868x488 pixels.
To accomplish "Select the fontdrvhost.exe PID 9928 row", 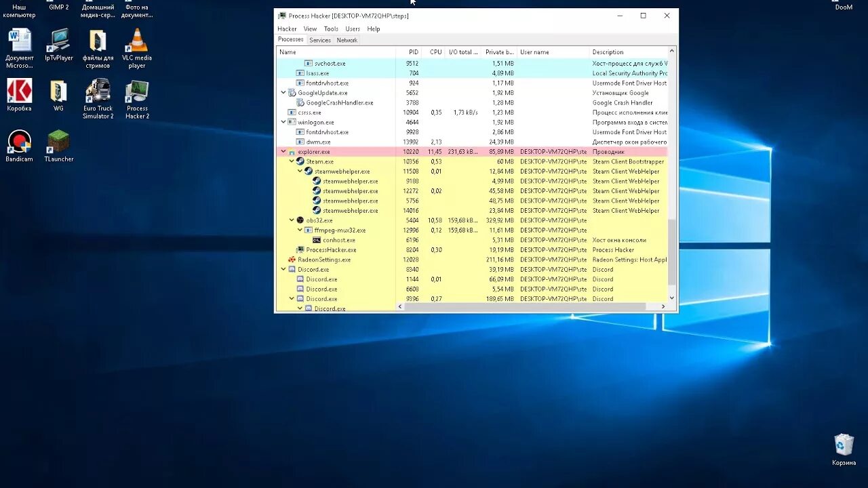I will [472, 132].
